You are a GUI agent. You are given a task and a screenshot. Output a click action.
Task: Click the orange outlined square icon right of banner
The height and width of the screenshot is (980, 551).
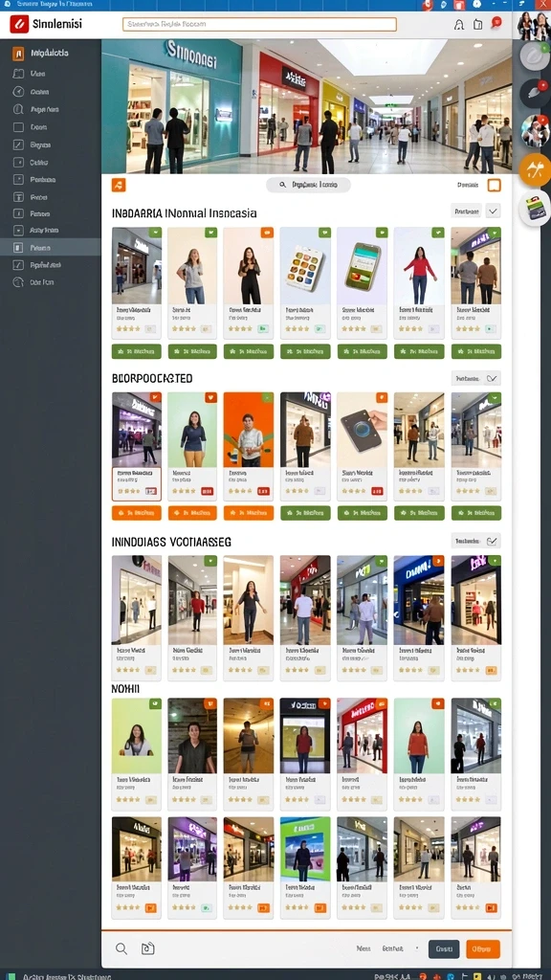[x=495, y=185]
